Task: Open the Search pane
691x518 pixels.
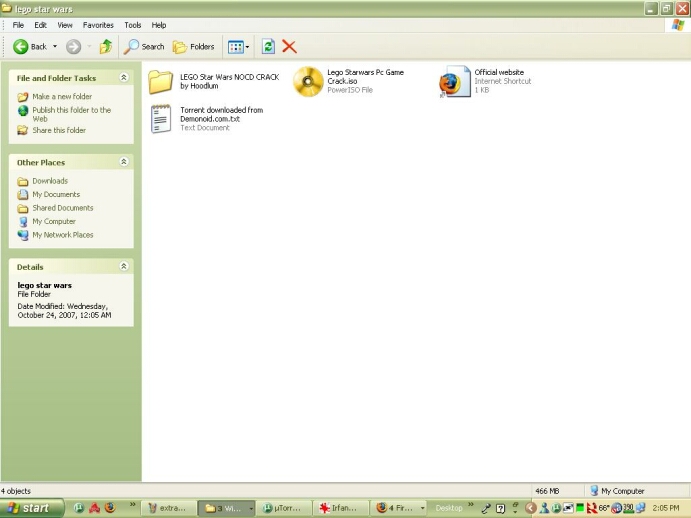Action: (x=144, y=46)
